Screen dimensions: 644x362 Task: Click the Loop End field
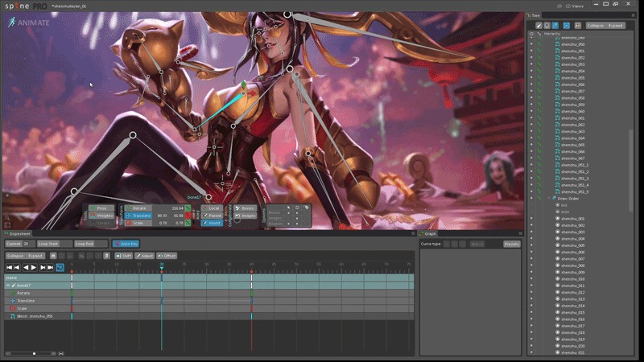pos(91,244)
